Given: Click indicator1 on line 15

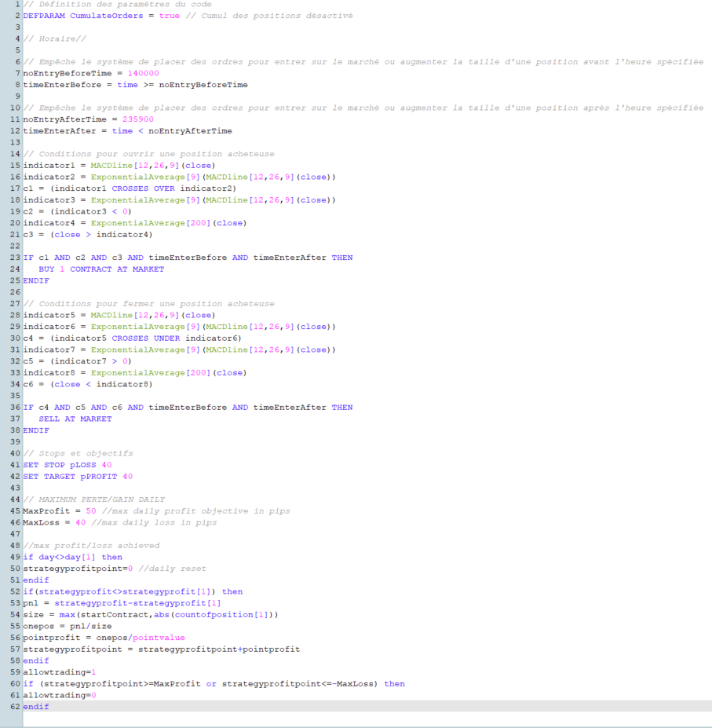Looking at the screenshot, I should tap(49, 166).
